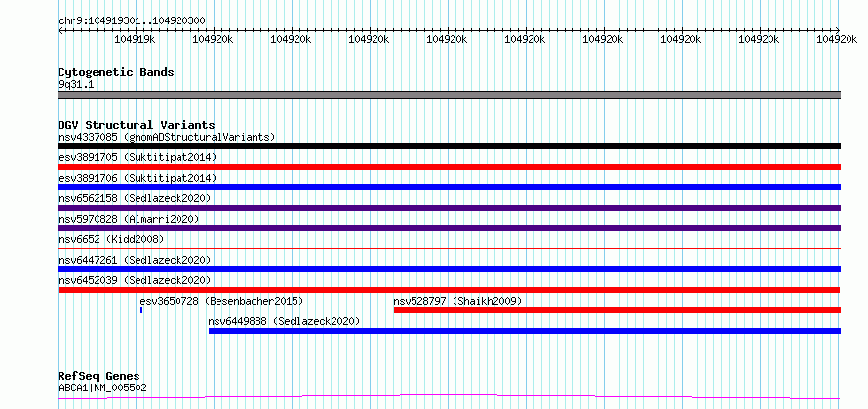This screenshot has height=409, width=868.
Task: Click the chr9:104919301..104920300 position label
Action: (x=132, y=21)
